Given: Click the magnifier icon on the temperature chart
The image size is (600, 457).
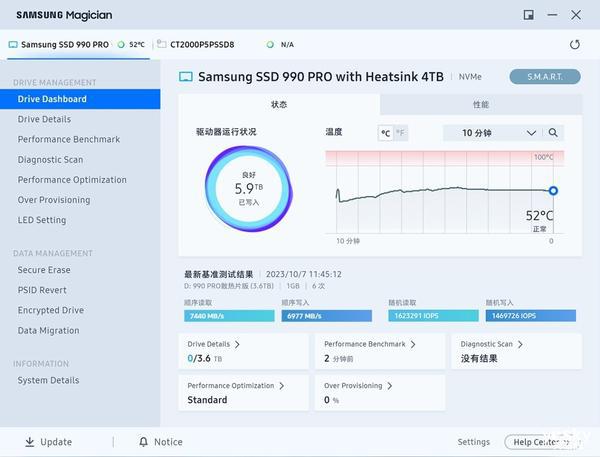Looking at the screenshot, I should 553,133.
